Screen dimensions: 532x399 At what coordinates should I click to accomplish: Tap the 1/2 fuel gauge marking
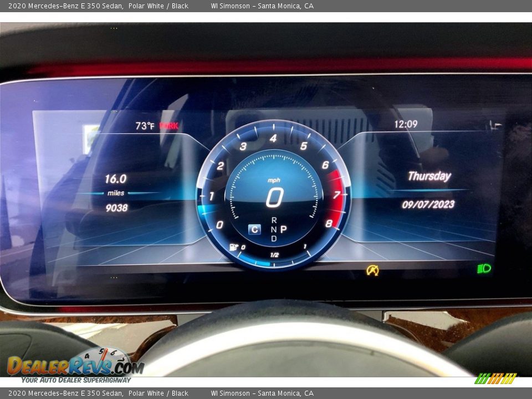click(x=274, y=255)
